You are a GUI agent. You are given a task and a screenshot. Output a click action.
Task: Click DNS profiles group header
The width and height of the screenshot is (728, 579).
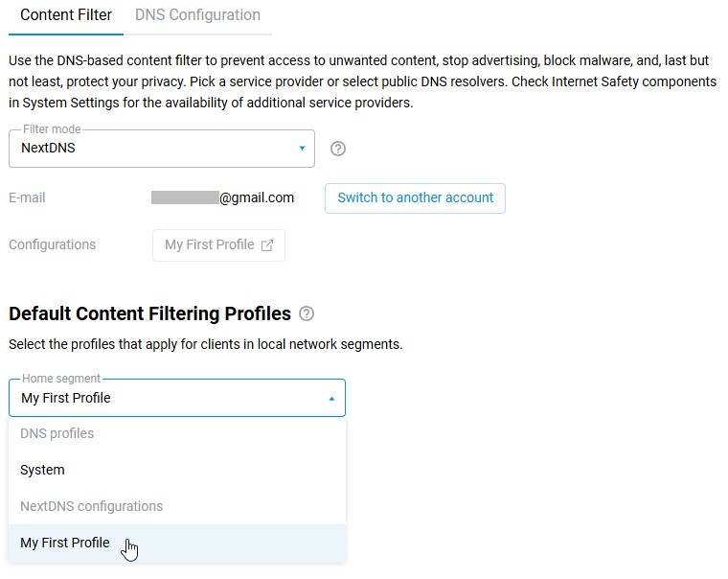pyautogui.click(x=57, y=433)
